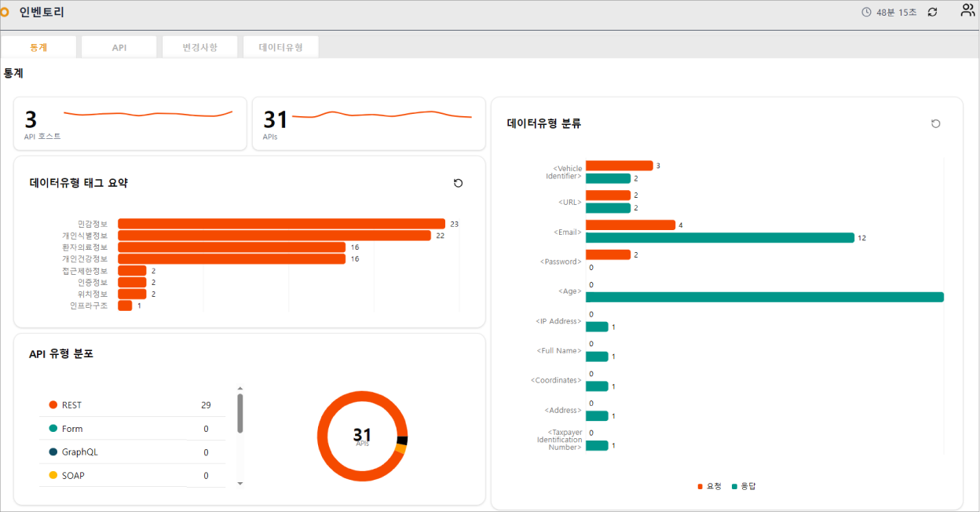This screenshot has width=980, height=512.
Task: Select the SOAP yellow color dot
Action: pos(53,475)
